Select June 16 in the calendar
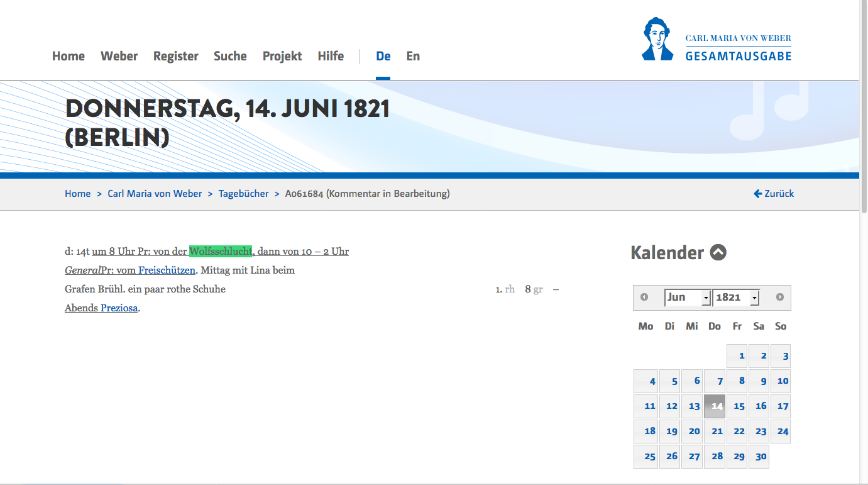The height and width of the screenshot is (485, 868). click(x=759, y=406)
